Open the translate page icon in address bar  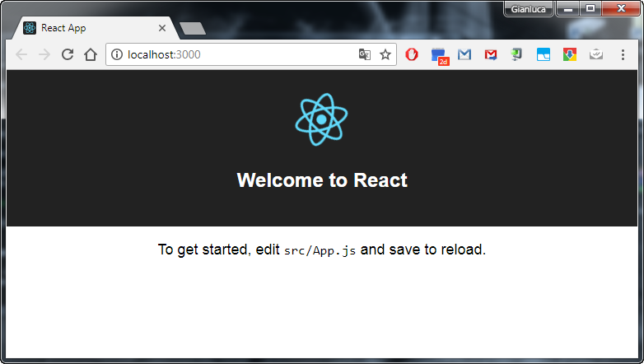(365, 54)
